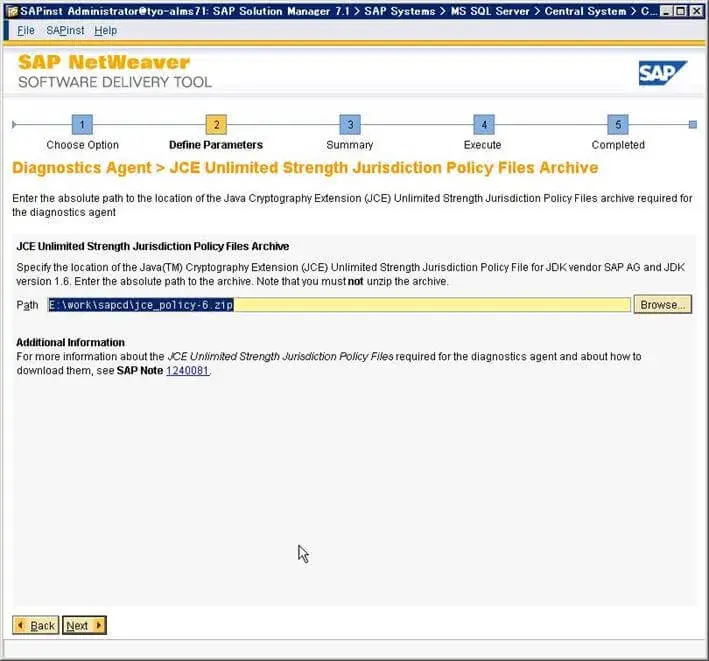Click the 'SOFTWARE DELIVERY TOOL' subtitle

tap(115, 82)
